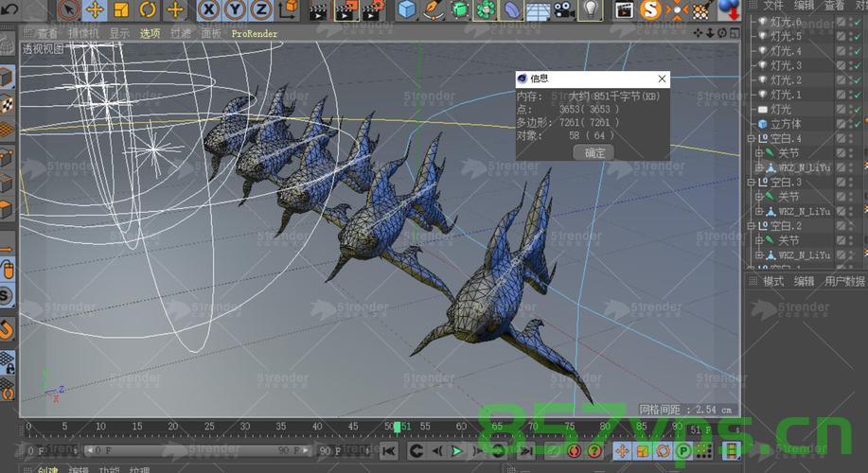Viewport: 868px width, 473px height.
Task: Open the 选项 viewport menu
Action: click(x=150, y=34)
